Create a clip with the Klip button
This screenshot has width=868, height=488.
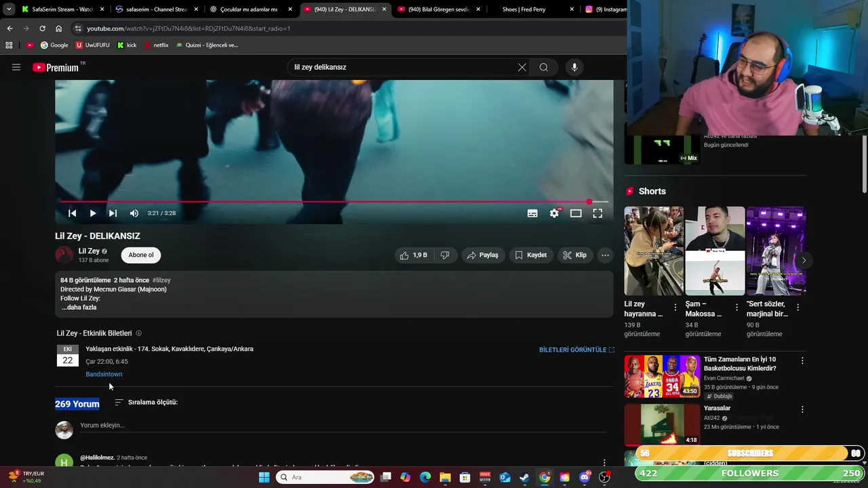tap(575, 255)
